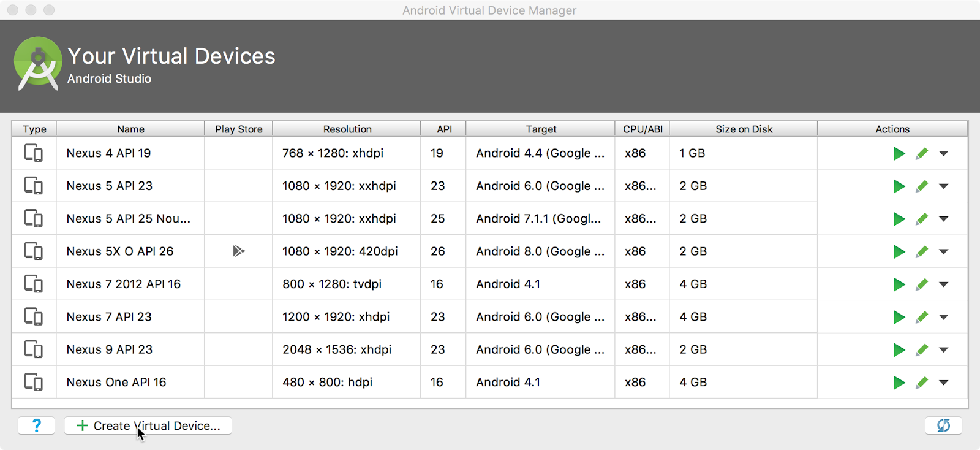Refresh the virtual devices list
Image resolution: width=980 pixels, height=450 pixels.
click(x=943, y=425)
